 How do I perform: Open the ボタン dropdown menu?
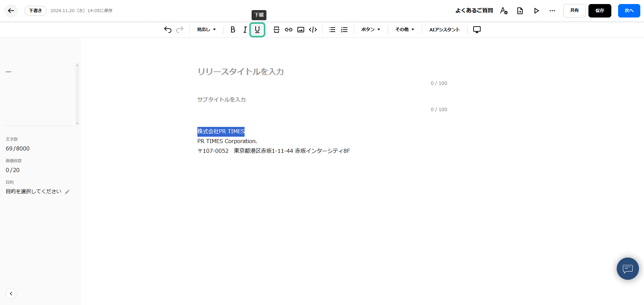[371, 30]
